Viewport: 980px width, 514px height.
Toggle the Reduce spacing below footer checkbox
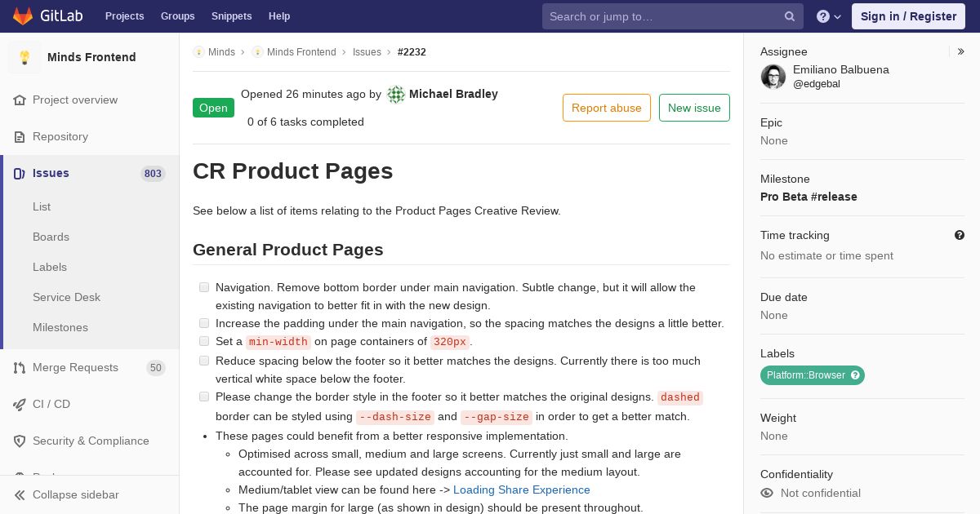pyautogui.click(x=204, y=361)
